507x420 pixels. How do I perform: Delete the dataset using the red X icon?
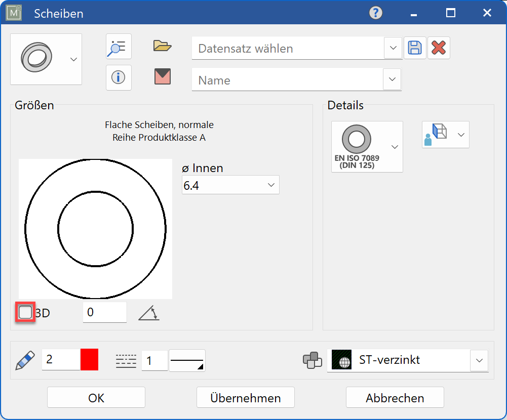439,48
